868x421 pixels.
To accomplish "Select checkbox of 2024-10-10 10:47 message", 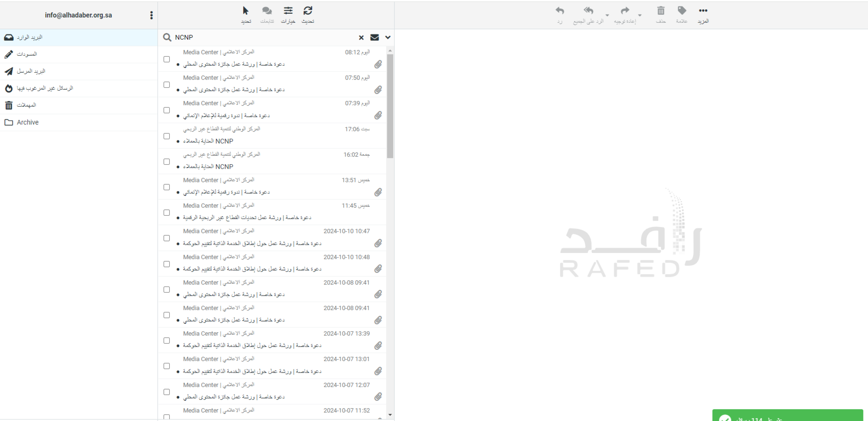I will pyautogui.click(x=167, y=238).
